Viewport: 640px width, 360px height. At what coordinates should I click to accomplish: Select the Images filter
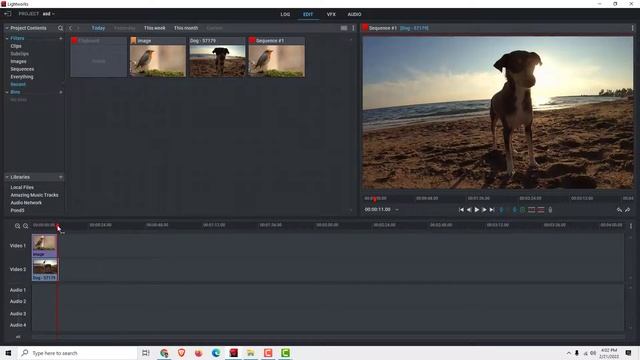pyautogui.click(x=18, y=62)
